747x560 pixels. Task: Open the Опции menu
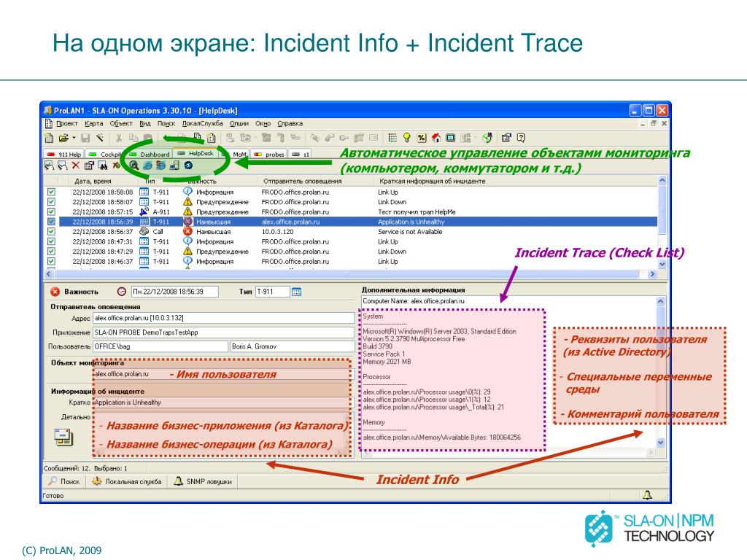(239, 123)
